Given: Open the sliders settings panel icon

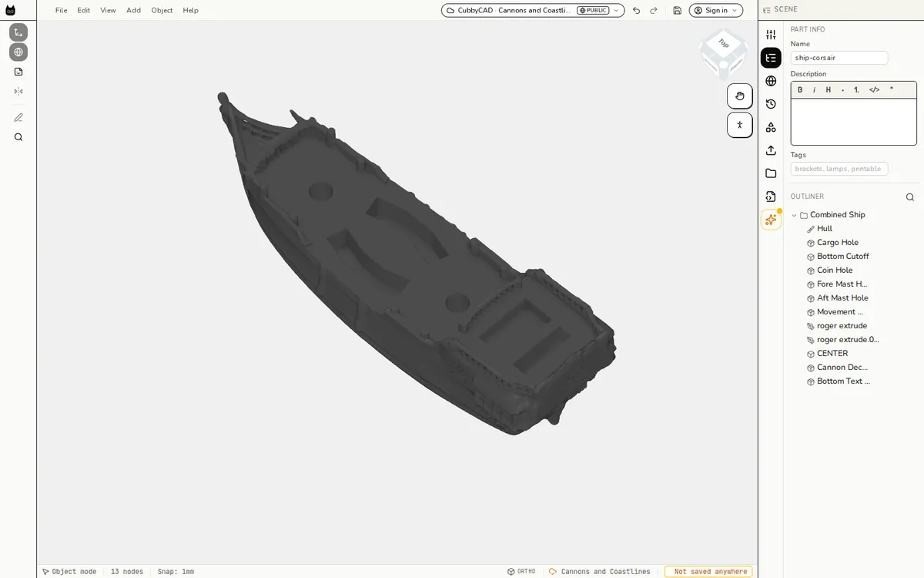Looking at the screenshot, I should pyautogui.click(x=771, y=35).
